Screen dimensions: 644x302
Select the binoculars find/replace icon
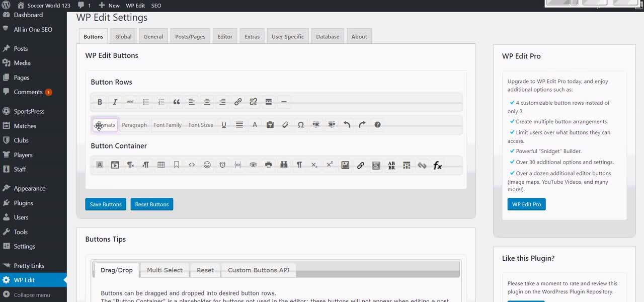click(284, 165)
